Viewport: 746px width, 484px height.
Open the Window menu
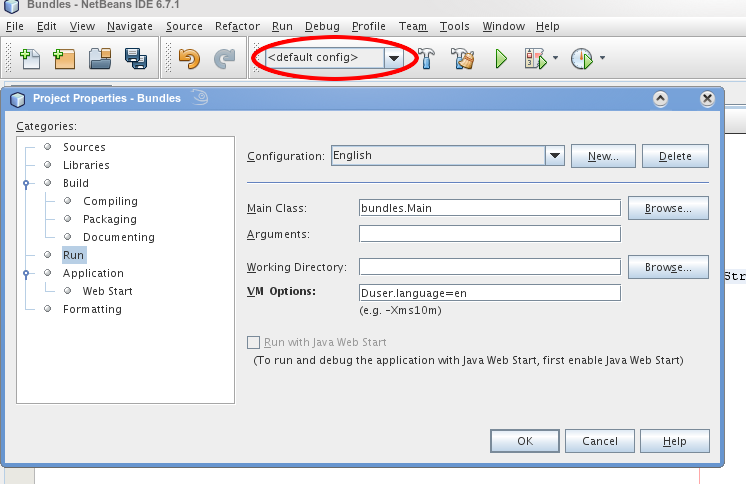pyautogui.click(x=503, y=26)
